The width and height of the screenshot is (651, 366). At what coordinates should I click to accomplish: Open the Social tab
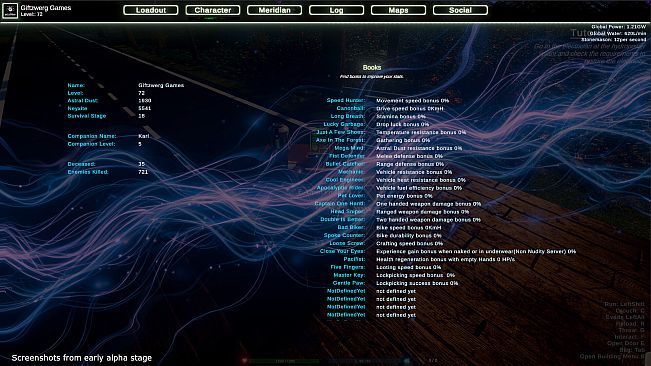pyautogui.click(x=460, y=10)
